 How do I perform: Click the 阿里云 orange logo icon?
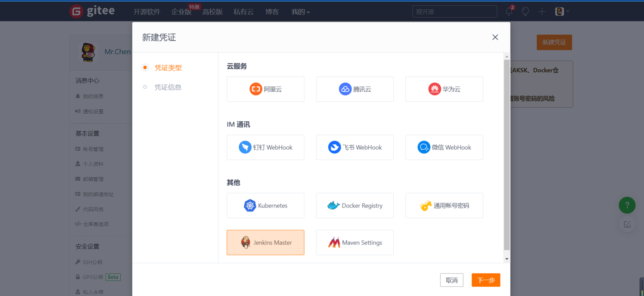256,89
